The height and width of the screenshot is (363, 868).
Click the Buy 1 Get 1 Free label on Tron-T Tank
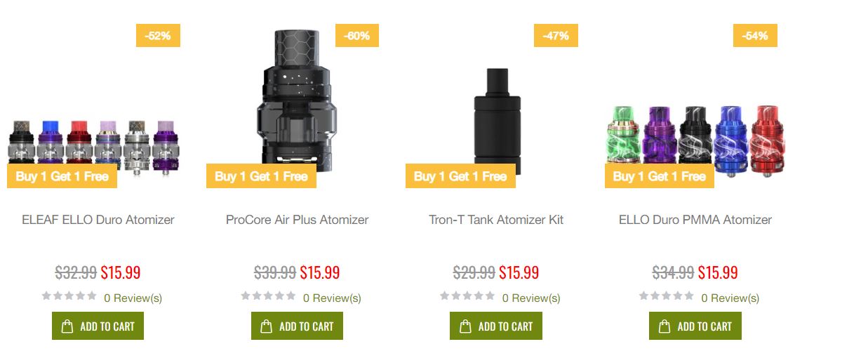(460, 176)
